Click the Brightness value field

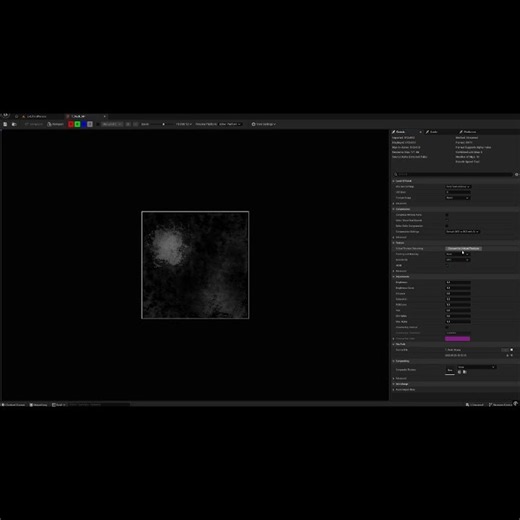pyautogui.click(x=458, y=282)
